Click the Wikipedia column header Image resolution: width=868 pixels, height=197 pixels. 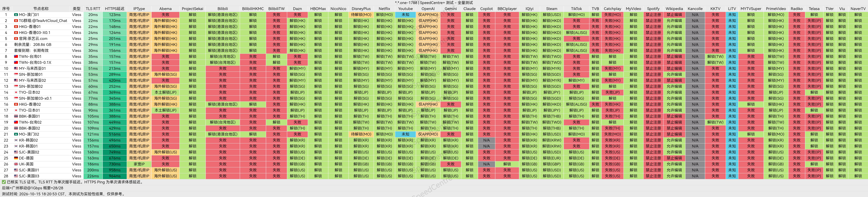674,9
